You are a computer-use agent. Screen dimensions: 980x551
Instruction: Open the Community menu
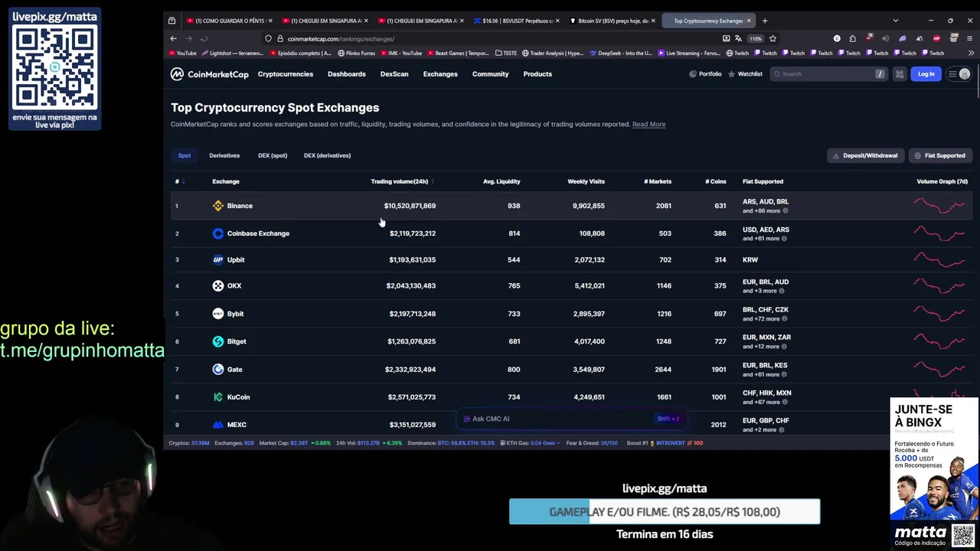(x=490, y=74)
